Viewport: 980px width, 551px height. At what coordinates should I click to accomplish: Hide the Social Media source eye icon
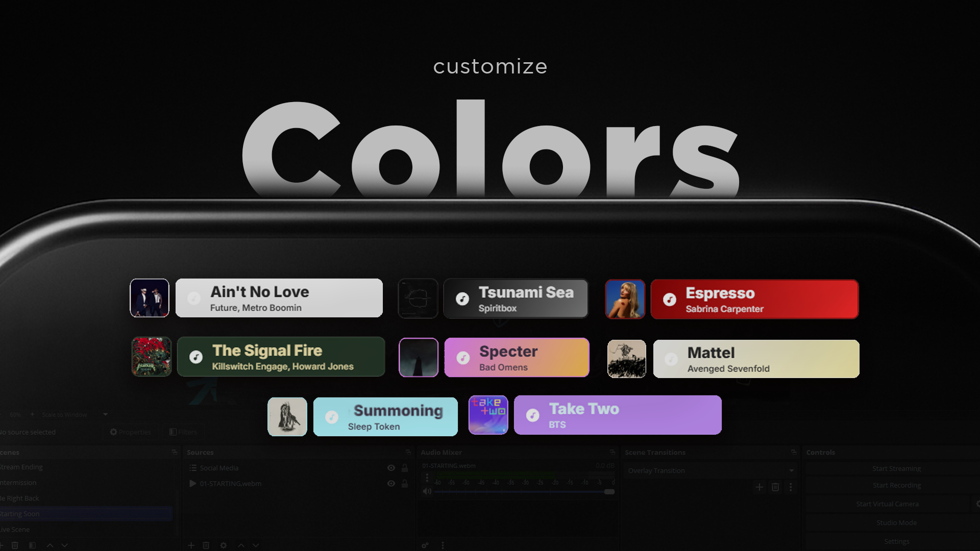[x=391, y=468]
